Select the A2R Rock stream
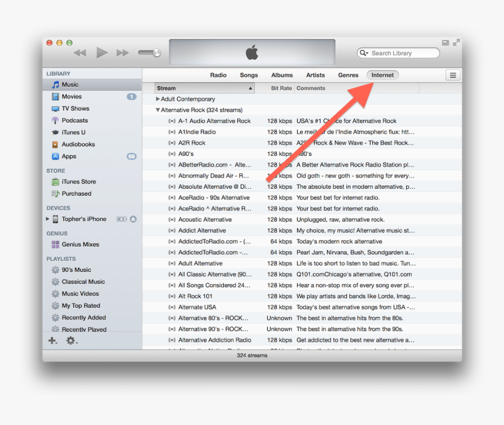The image size is (504, 425). 302,142
